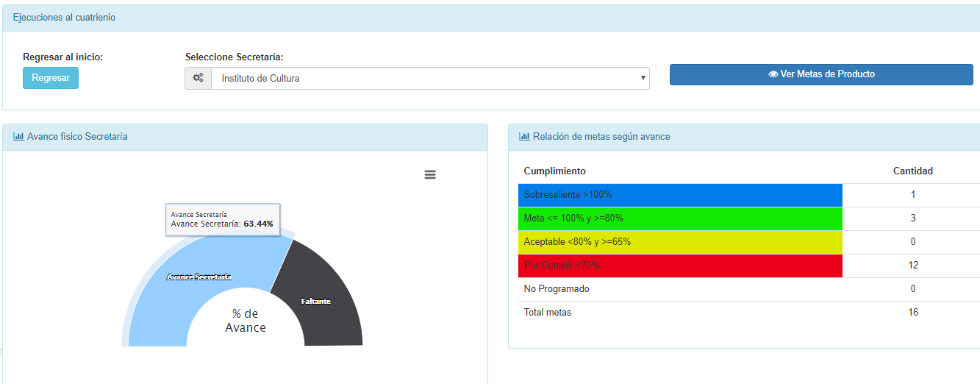This screenshot has width=980, height=384.
Task: Click the Ver Metas de Producto button
Action: (821, 74)
